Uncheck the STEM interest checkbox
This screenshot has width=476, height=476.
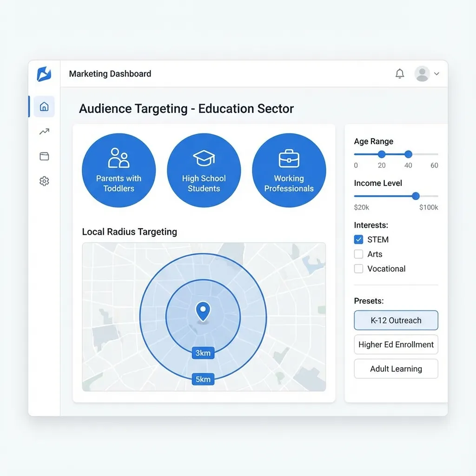tap(358, 239)
